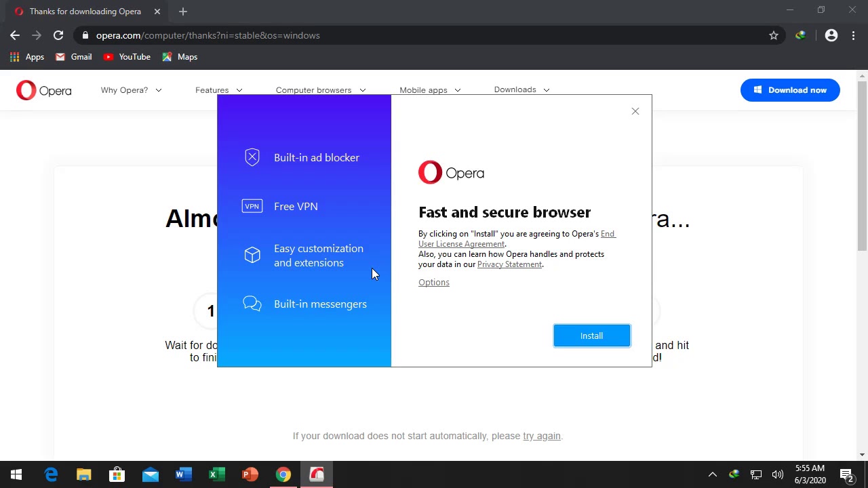The image size is (868, 488).
Task: Open the Chrome profile avatar icon
Action: (831, 35)
